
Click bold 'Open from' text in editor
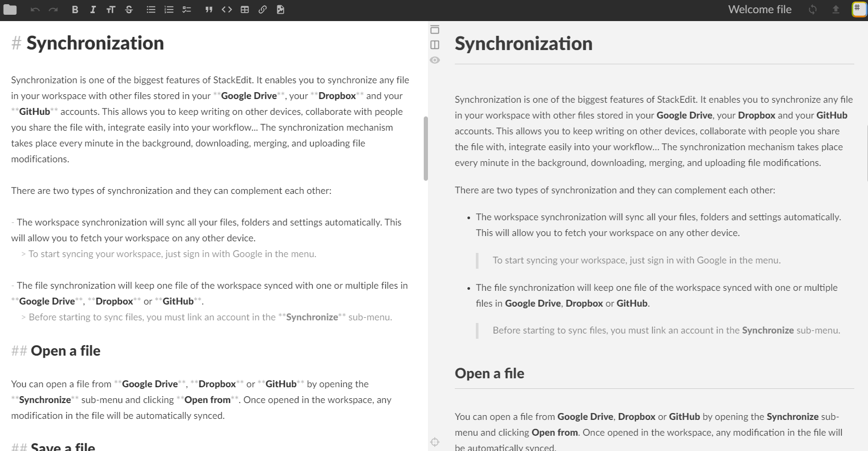(207, 400)
